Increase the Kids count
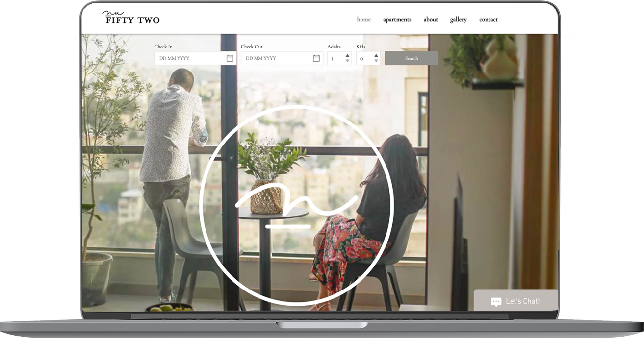Image resolution: width=644 pixels, height=338 pixels. 376,56
